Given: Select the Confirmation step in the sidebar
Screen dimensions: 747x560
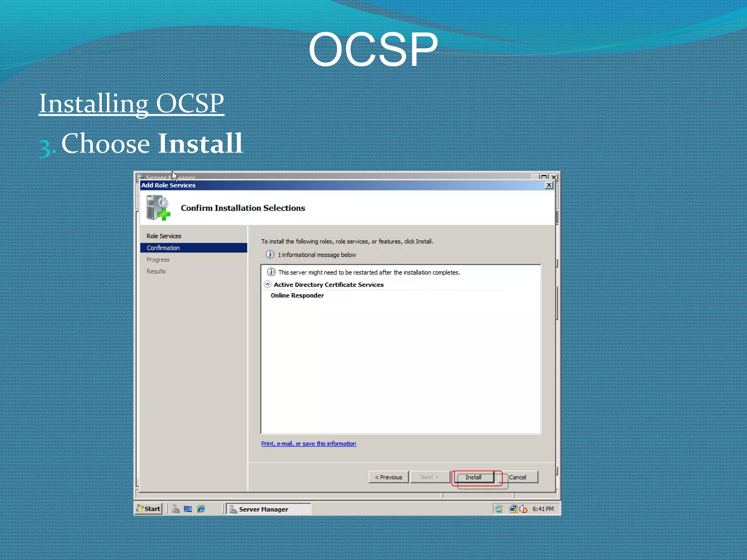Looking at the screenshot, I should pyautogui.click(x=194, y=248).
